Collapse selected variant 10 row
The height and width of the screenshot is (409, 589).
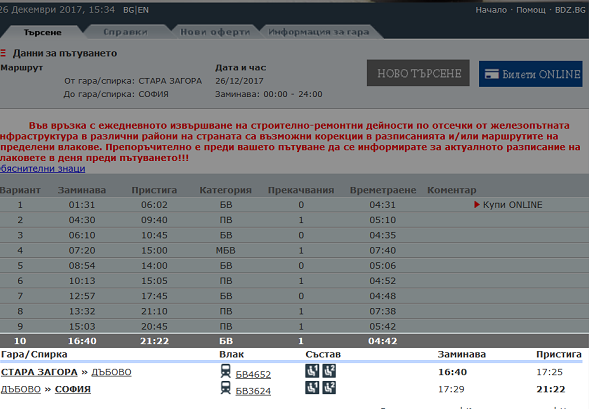(x=294, y=341)
